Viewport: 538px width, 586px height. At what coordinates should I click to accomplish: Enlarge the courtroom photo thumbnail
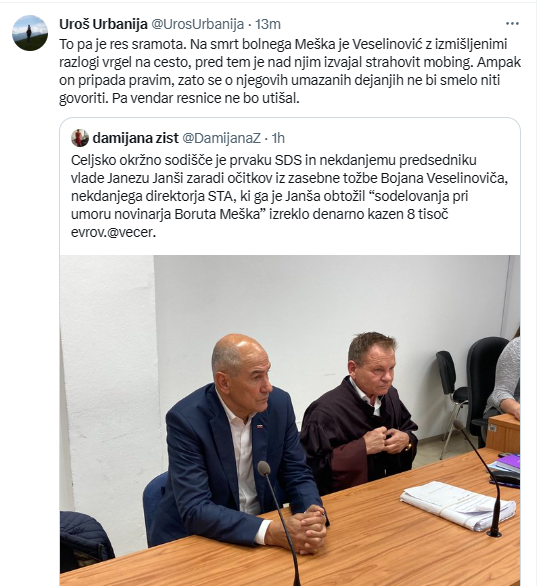click(x=290, y=420)
